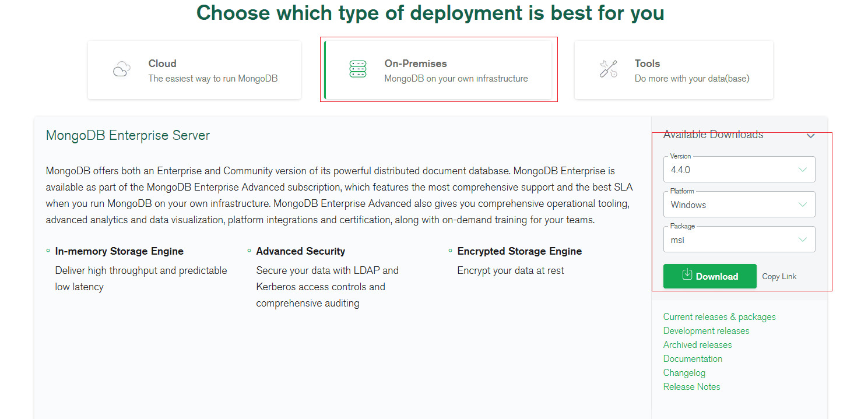Viewport: 868px width, 419px height.
Task: Open the Release Notes link
Action: point(691,387)
